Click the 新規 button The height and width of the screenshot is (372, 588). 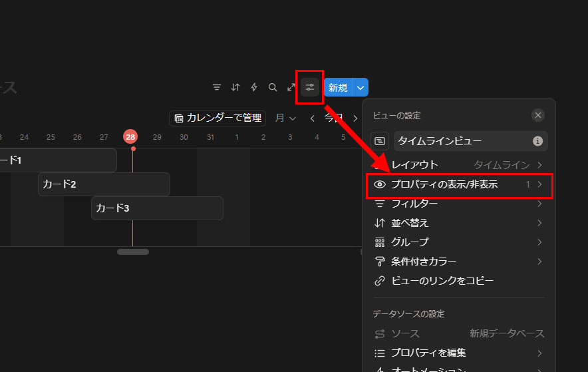point(337,87)
